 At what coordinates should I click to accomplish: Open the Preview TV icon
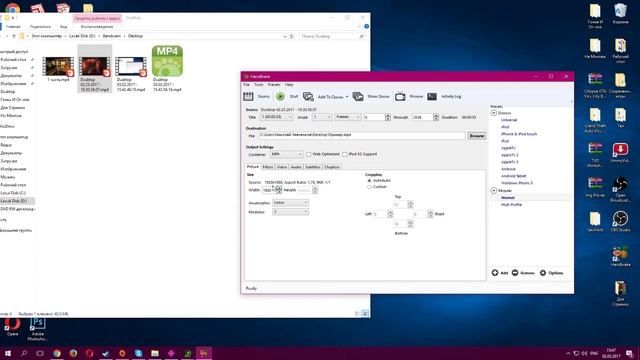[400, 96]
